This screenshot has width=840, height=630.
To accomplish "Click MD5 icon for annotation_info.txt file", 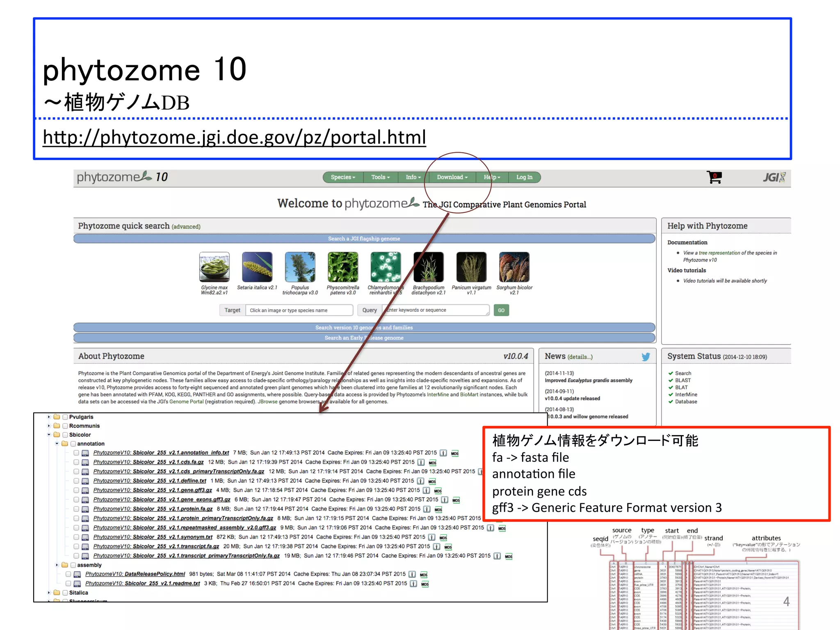I will coord(455,453).
